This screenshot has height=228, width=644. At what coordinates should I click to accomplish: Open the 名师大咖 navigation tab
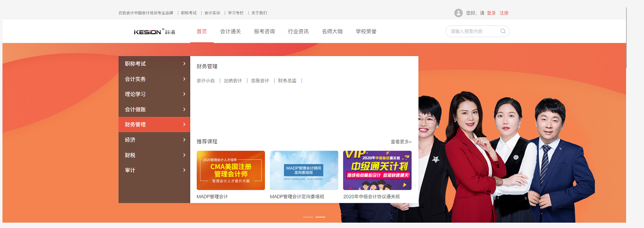point(332,32)
